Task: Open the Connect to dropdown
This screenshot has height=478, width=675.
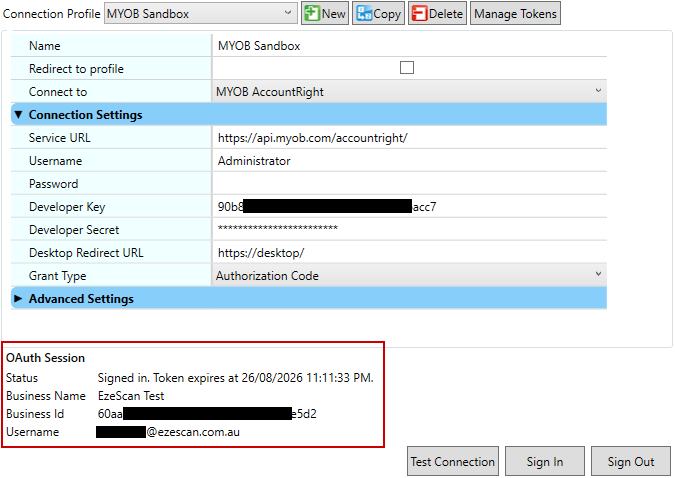Action: (409, 91)
